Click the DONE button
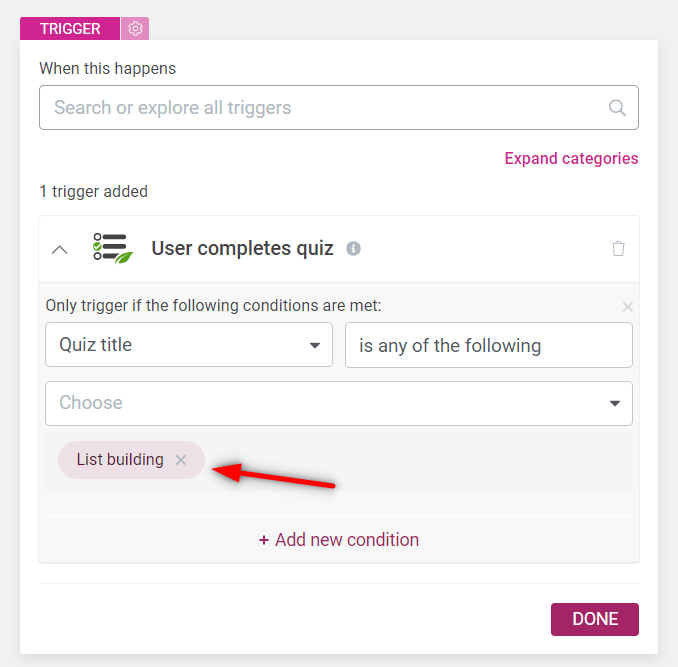This screenshot has height=667, width=678. 595,619
